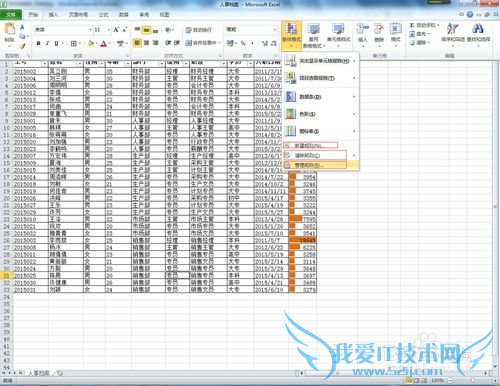This screenshot has width=500, height=386.
Task: Switch to the 数据 ribbon tab
Action: point(124,15)
